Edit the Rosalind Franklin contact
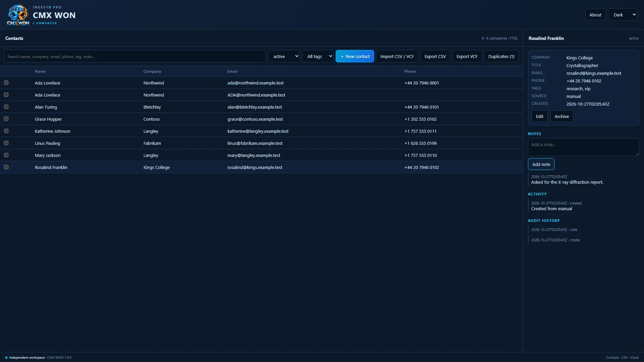The width and height of the screenshot is (644, 362). click(539, 116)
